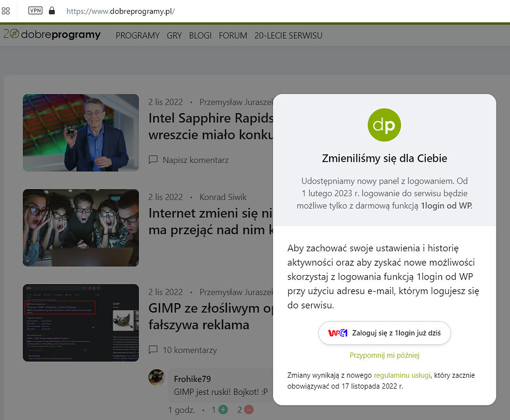Click Frohike79's profile avatar
Image resolution: width=510 pixels, height=420 pixels.
coord(156,378)
